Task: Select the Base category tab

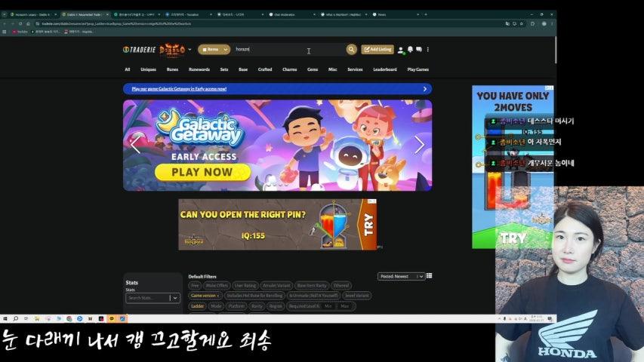Action: point(243,69)
